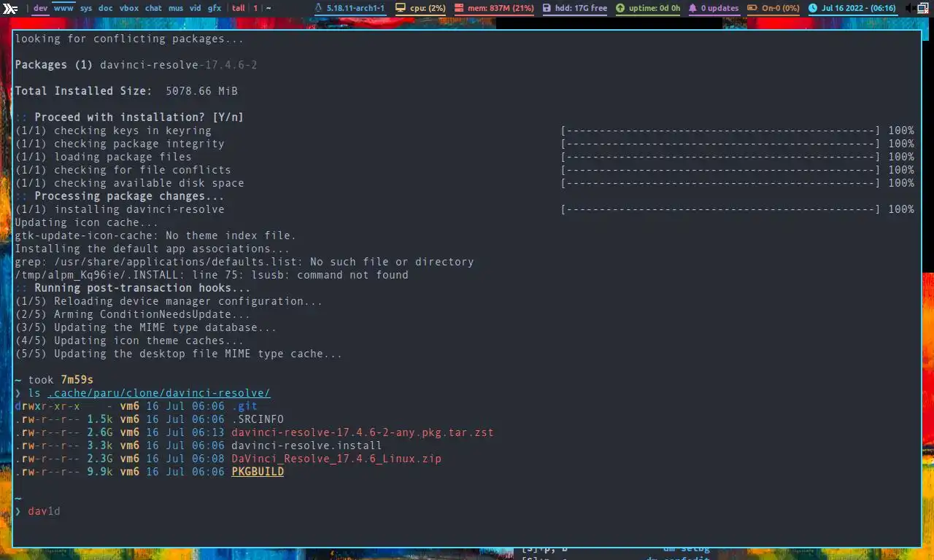Click the .cache/paru/clone/davinci-resolve/ path
Viewport: 934px width, 560px height.
[159, 393]
